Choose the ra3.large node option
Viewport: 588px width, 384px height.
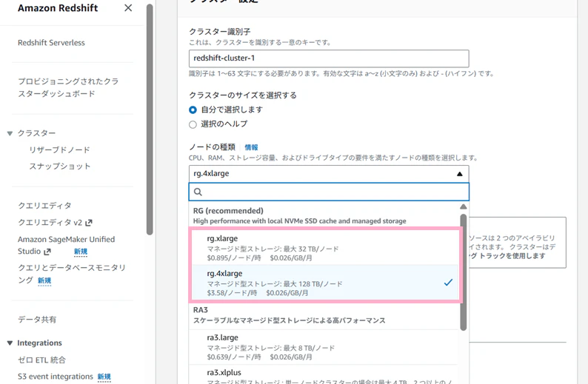(x=324, y=347)
